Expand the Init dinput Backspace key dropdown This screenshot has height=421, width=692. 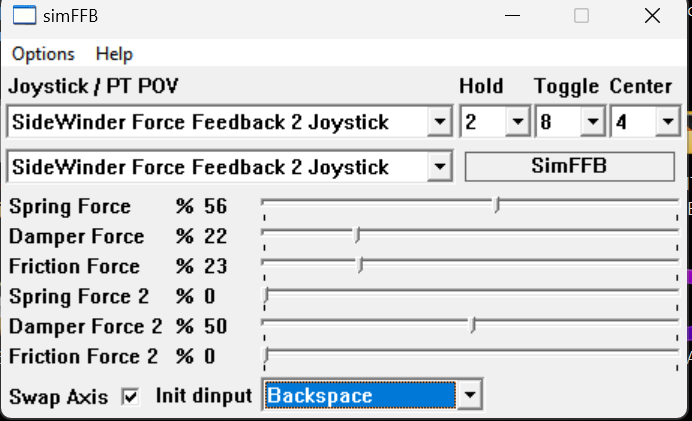tap(470, 395)
